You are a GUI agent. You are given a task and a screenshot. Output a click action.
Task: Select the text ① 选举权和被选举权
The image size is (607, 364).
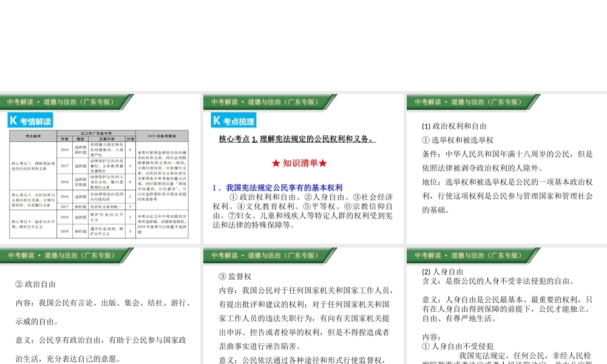pyautogui.click(x=458, y=140)
